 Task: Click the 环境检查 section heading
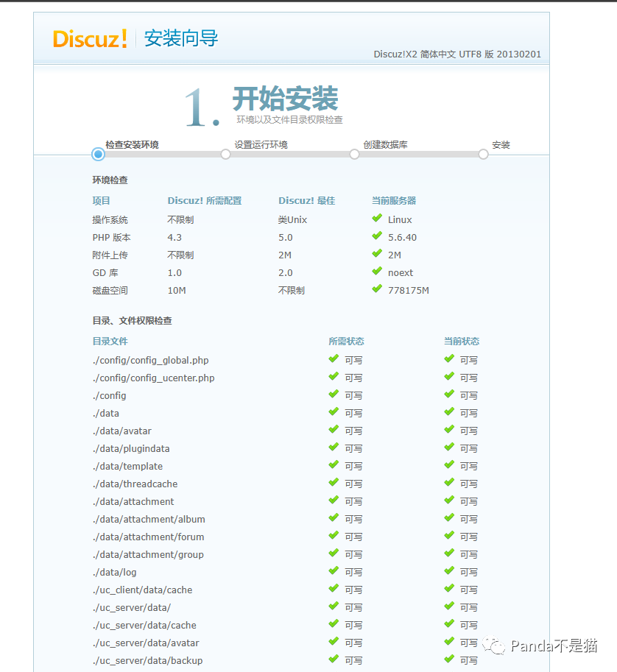coord(110,180)
